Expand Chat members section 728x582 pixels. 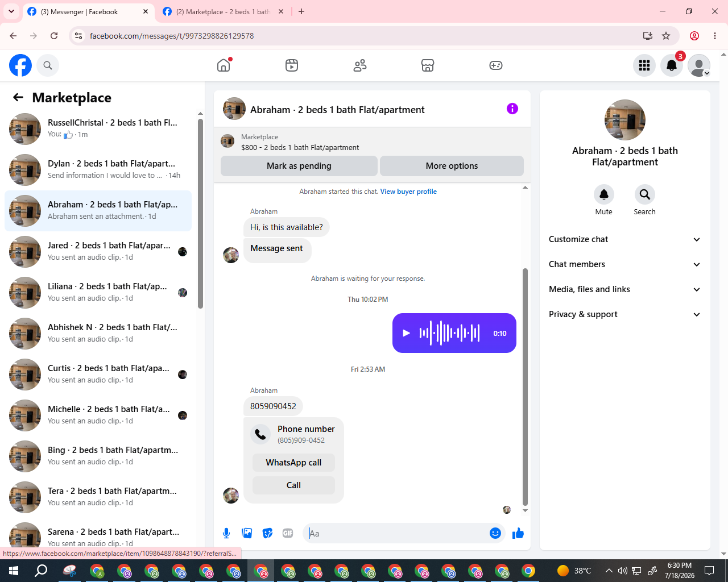tap(625, 264)
